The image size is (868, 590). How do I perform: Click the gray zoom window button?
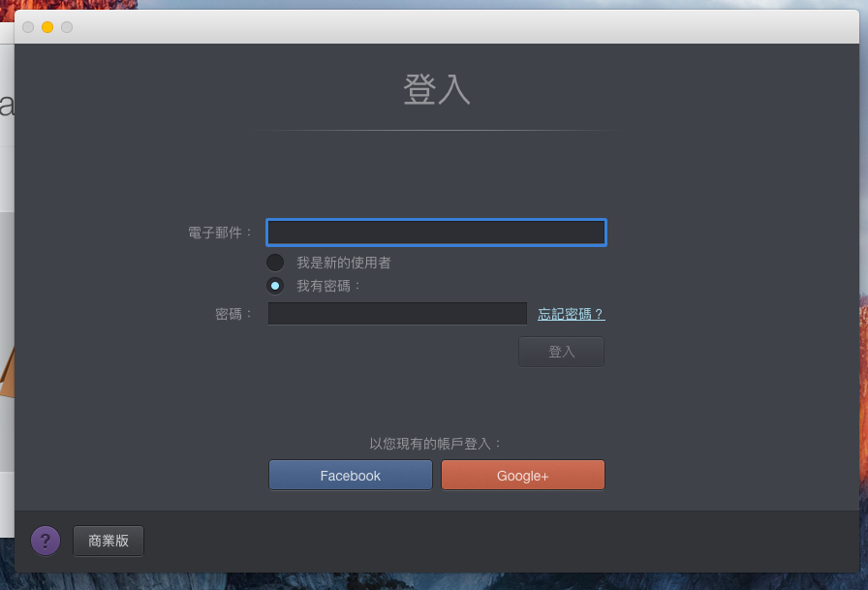(67, 27)
